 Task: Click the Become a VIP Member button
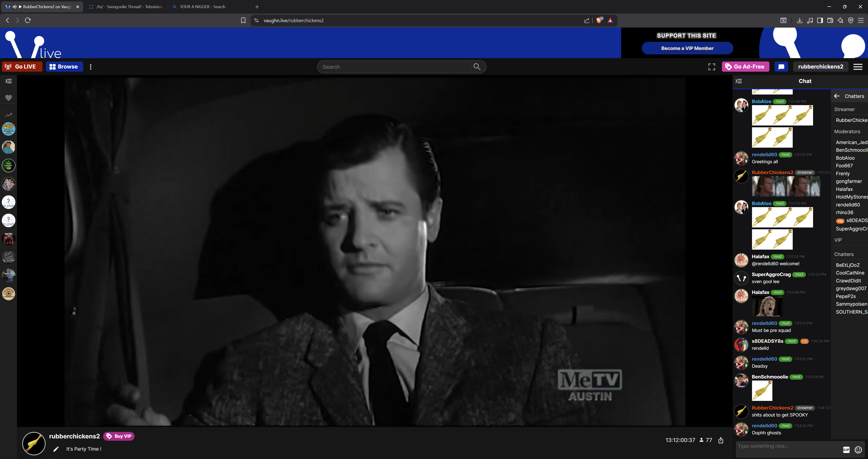(687, 48)
